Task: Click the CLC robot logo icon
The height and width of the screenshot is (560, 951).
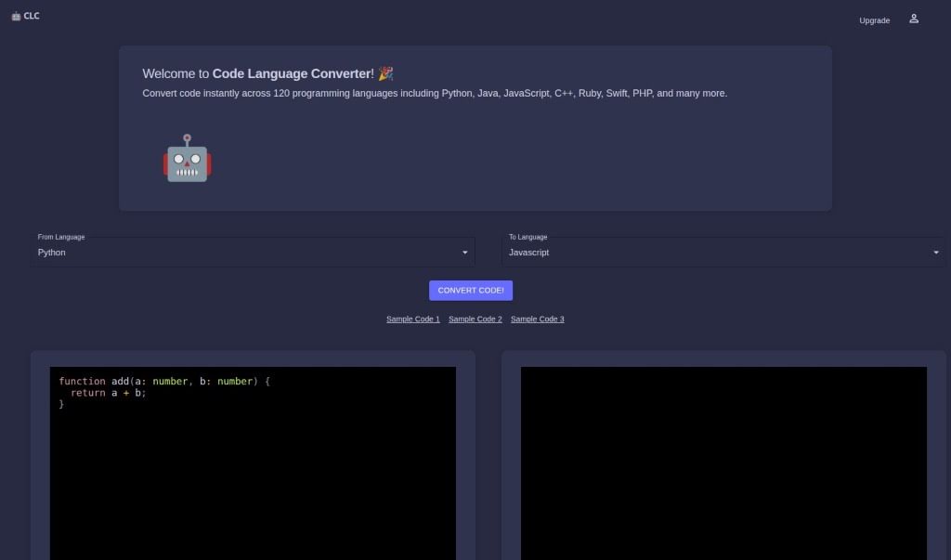Action: click(x=17, y=15)
